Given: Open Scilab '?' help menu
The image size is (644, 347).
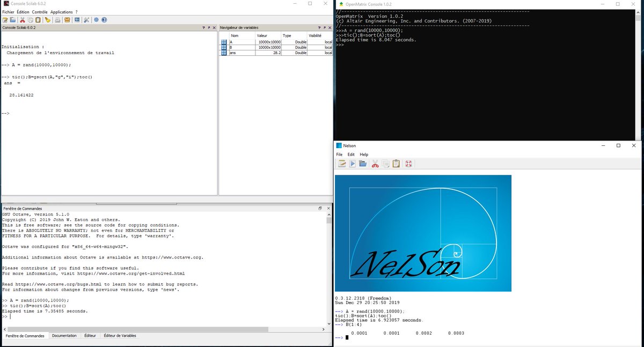Looking at the screenshot, I should [76, 12].
